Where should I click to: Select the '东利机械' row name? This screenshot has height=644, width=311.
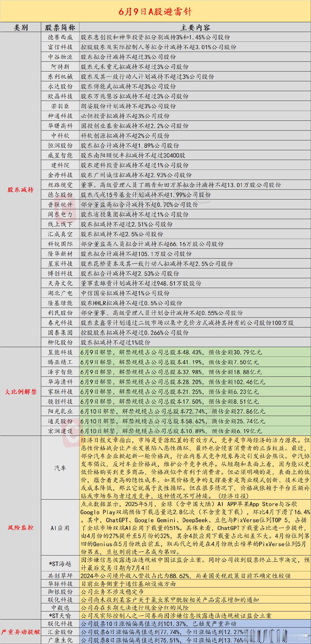click(x=60, y=76)
